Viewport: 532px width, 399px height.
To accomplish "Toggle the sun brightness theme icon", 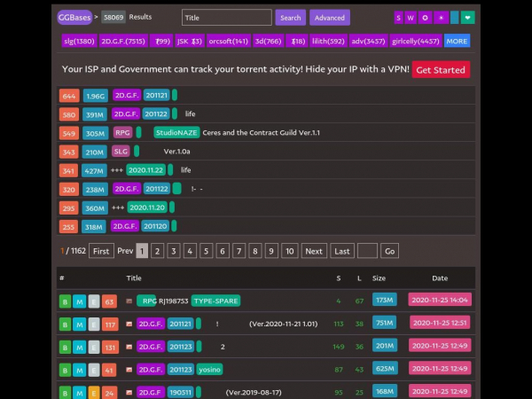I will point(440,18).
